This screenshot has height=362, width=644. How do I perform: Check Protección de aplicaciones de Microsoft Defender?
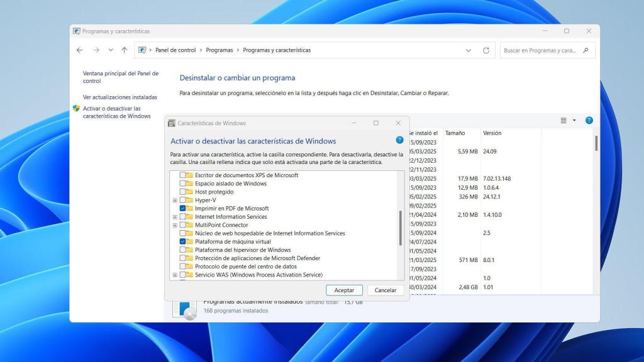coord(182,258)
